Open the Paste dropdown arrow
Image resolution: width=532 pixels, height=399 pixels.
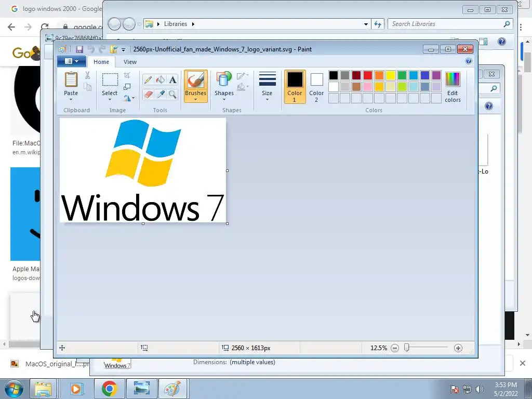click(x=71, y=100)
